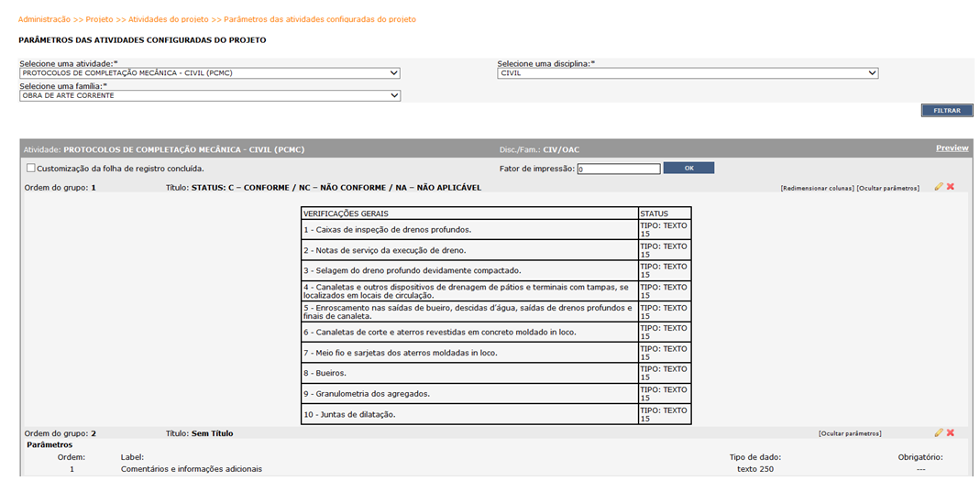
Task: Open the Preview link
Action: [952, 148]
